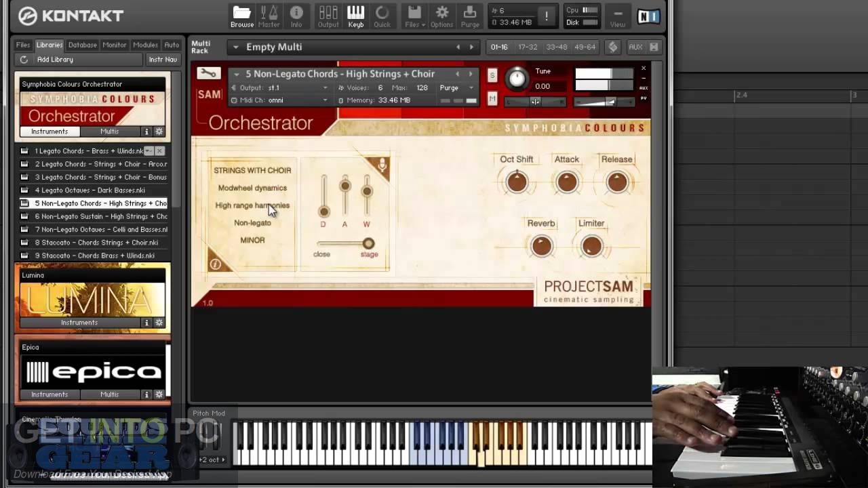The width and height of the screenshot is (868, 488).
Task: Switch to the Database tab
Action: coord(82,45)
